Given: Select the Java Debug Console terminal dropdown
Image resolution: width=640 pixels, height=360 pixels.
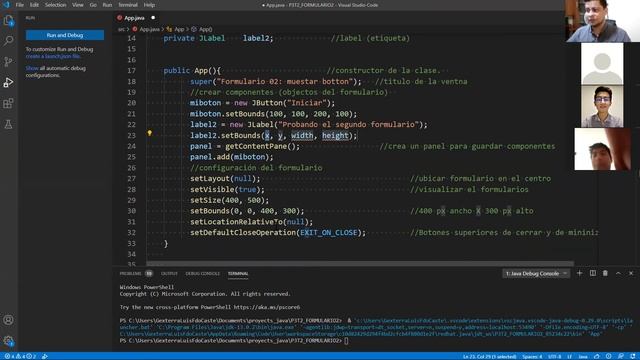Looking at the screenshot, I should click(536, 273).
